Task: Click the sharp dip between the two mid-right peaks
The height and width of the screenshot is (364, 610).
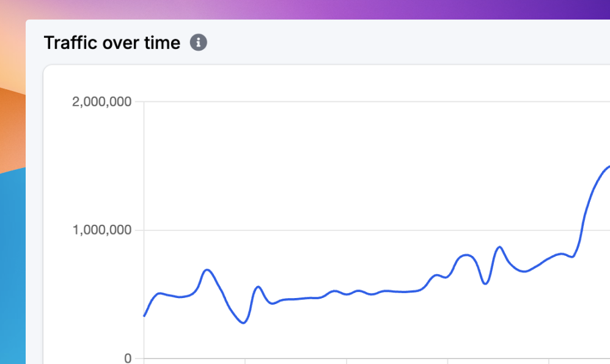Action: tap(485, 283)
